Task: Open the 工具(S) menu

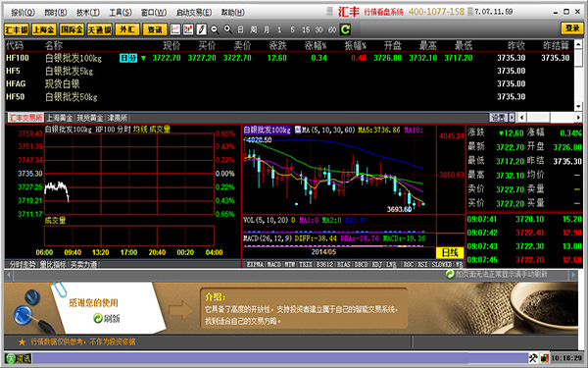Action: point(120,13)
